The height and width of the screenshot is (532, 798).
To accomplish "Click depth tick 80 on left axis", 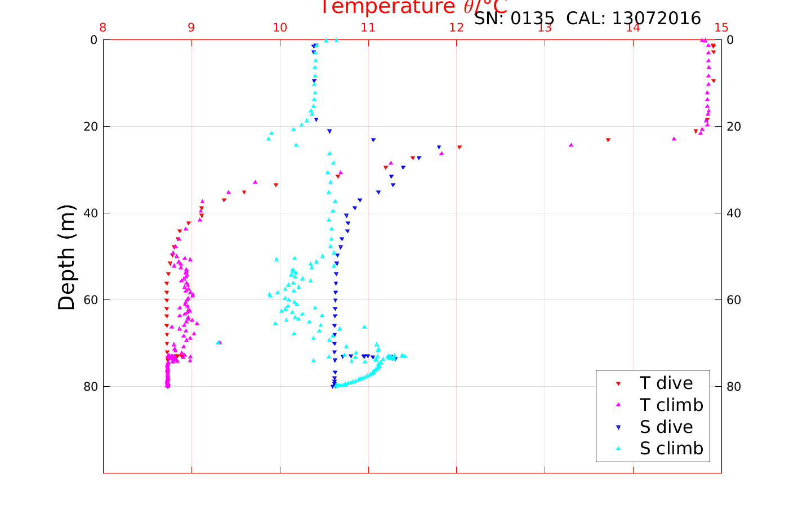I will pyautogui.click(x=90, y=387).
